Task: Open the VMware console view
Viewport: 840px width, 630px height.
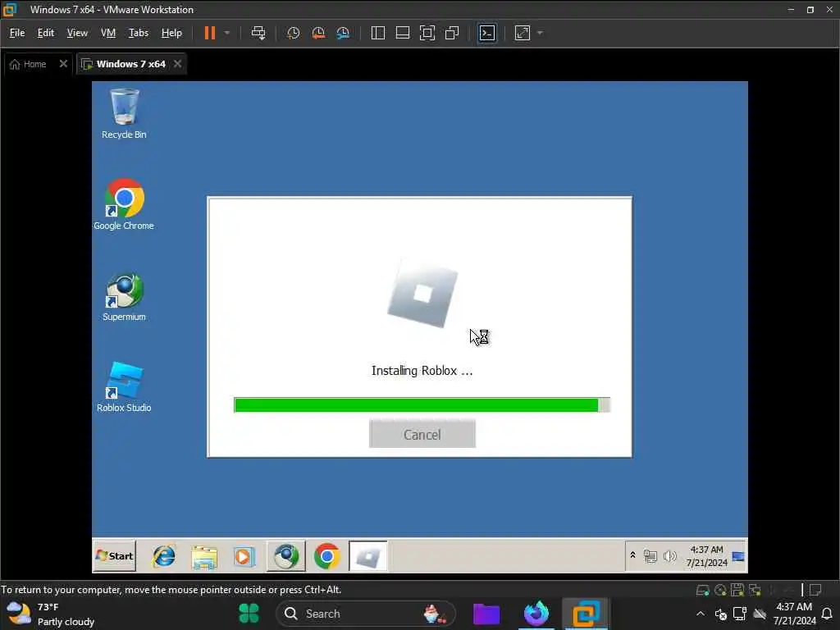Action: click(x=487, y=33)
